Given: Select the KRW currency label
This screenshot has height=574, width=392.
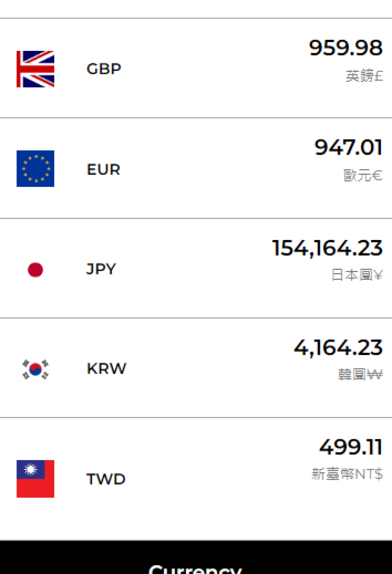Looking at the screenshot, I should 106,369.
